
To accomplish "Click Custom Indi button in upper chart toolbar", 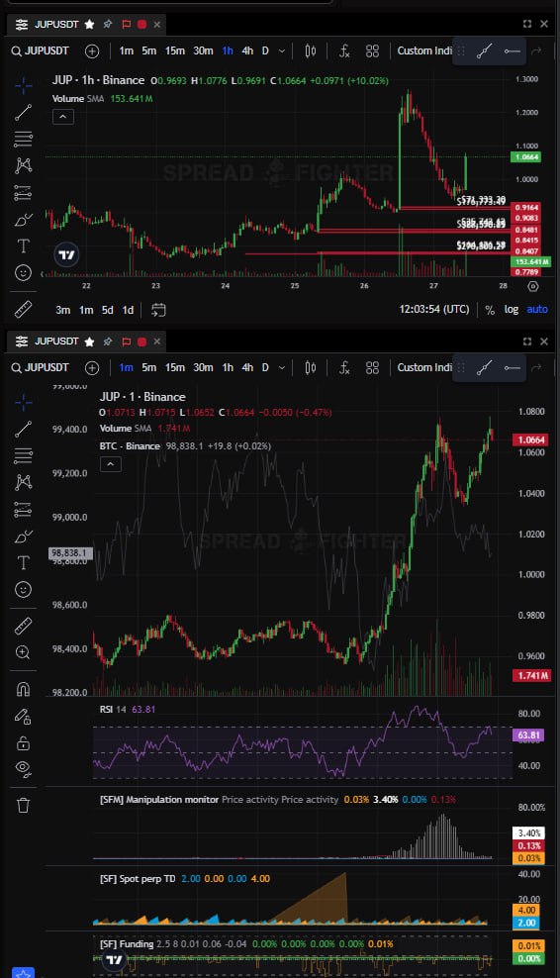I will coord(424,51).
